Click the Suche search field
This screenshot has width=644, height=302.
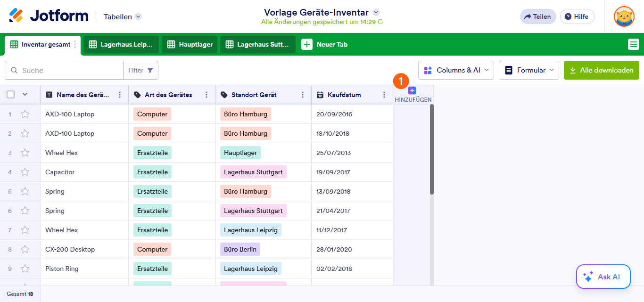(64, 70)
